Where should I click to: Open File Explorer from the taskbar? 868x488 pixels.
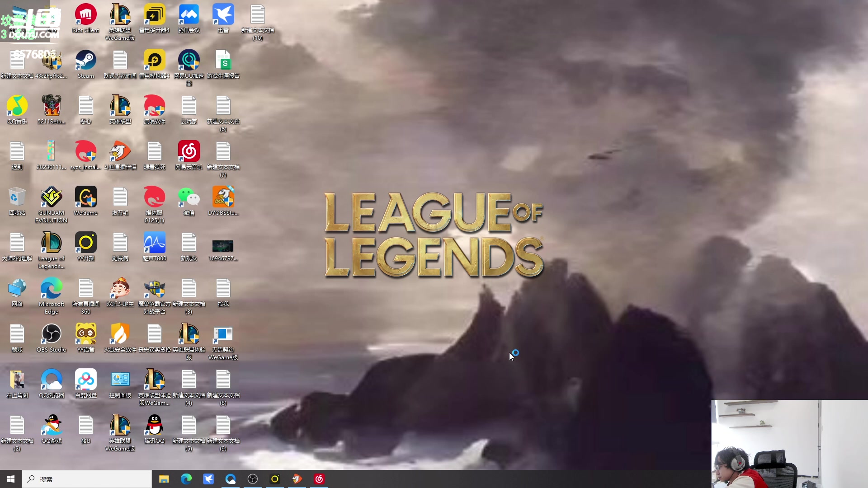(x=164, y=479)
